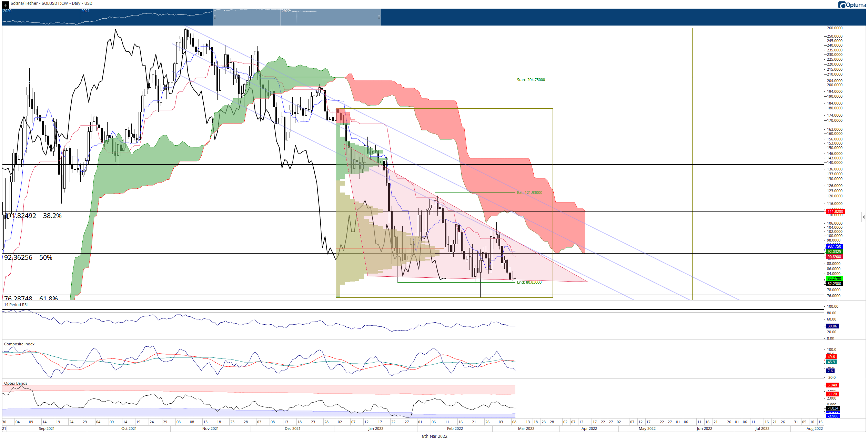Click the chart menu icon beside Solana/Tether title
Screen dimensions: 868x443
point(5,4)
